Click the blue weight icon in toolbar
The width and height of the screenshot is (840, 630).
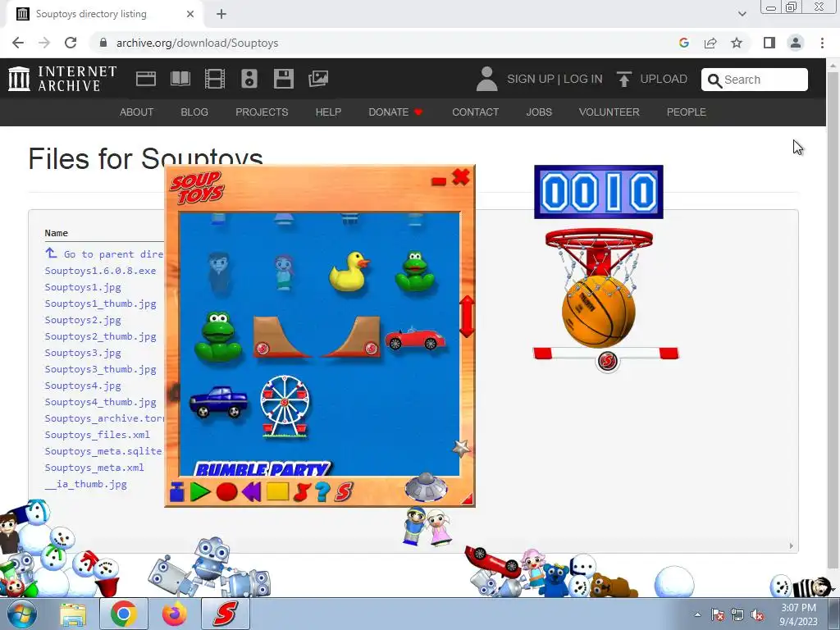(x=177, y=492)
